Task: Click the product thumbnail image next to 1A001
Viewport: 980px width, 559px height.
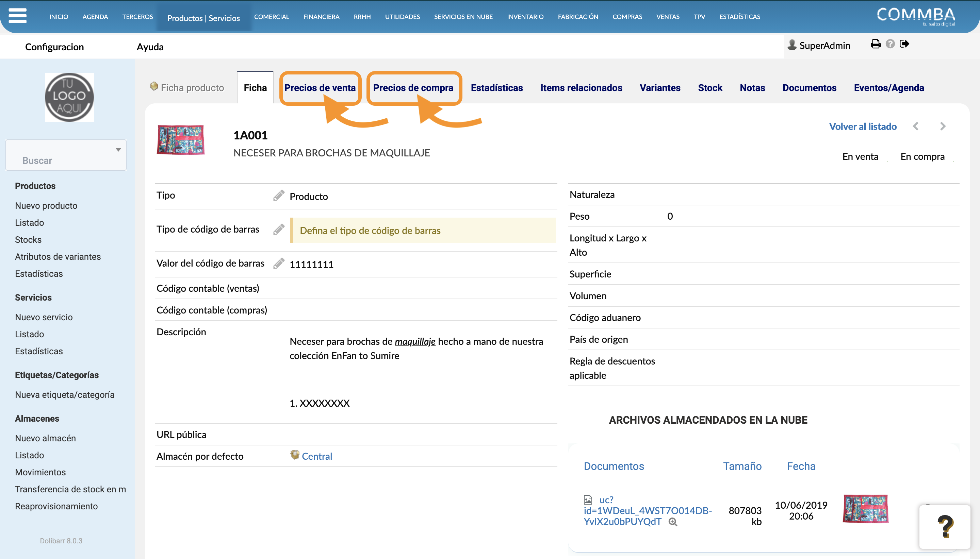Action: tap(181, 140)
